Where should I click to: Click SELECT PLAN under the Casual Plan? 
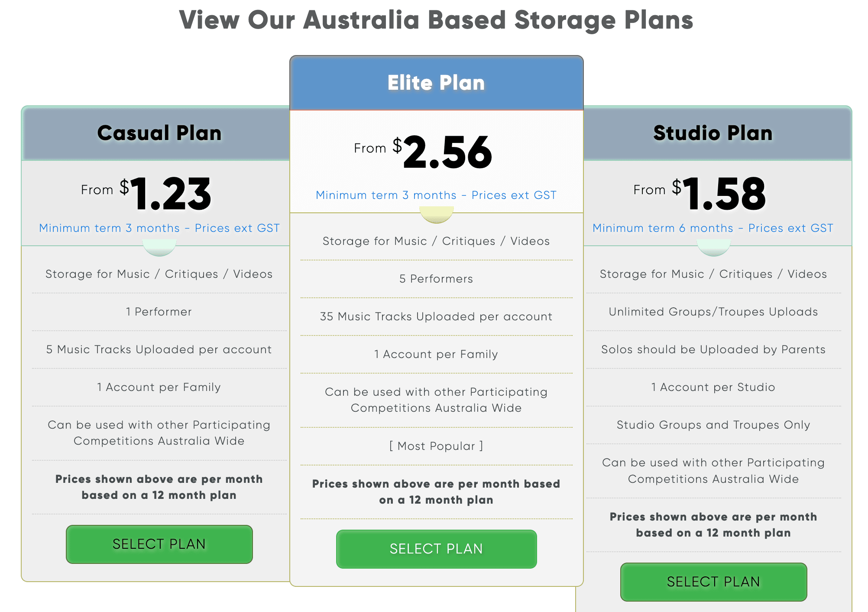point(159,544)
